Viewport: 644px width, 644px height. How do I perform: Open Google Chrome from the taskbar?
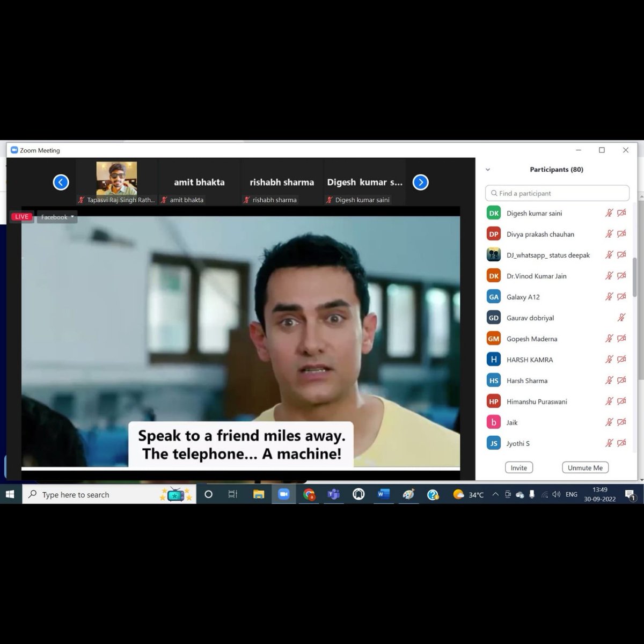point(309,494)
